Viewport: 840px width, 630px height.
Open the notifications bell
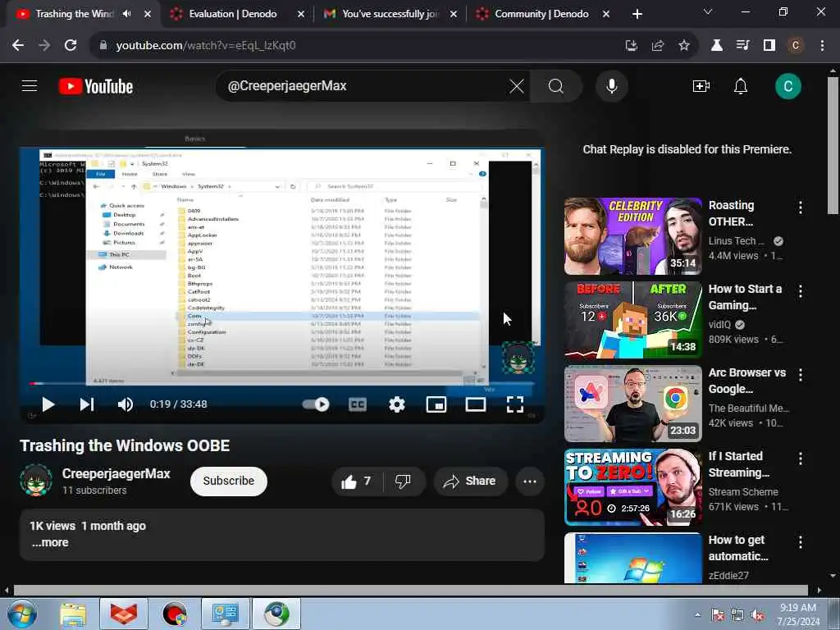[x=741, y=85]
